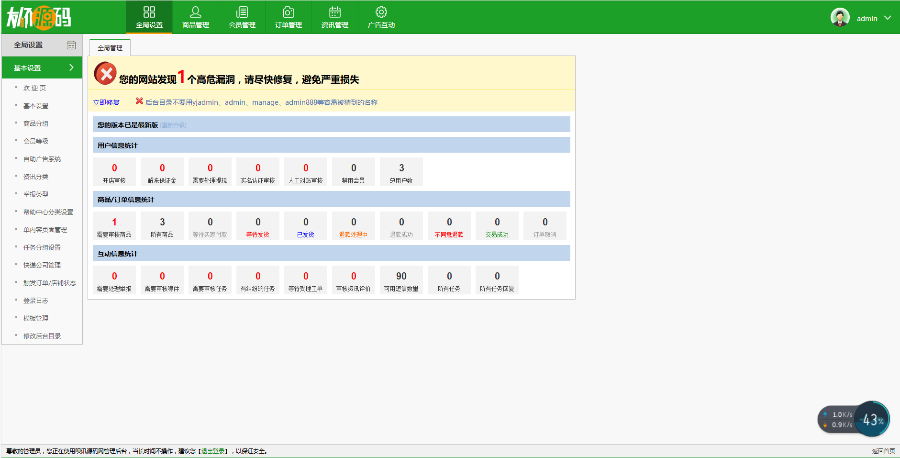
Task: Click the small icon beside sidebar 全局设置 header
Action: (x=71, y=45)
